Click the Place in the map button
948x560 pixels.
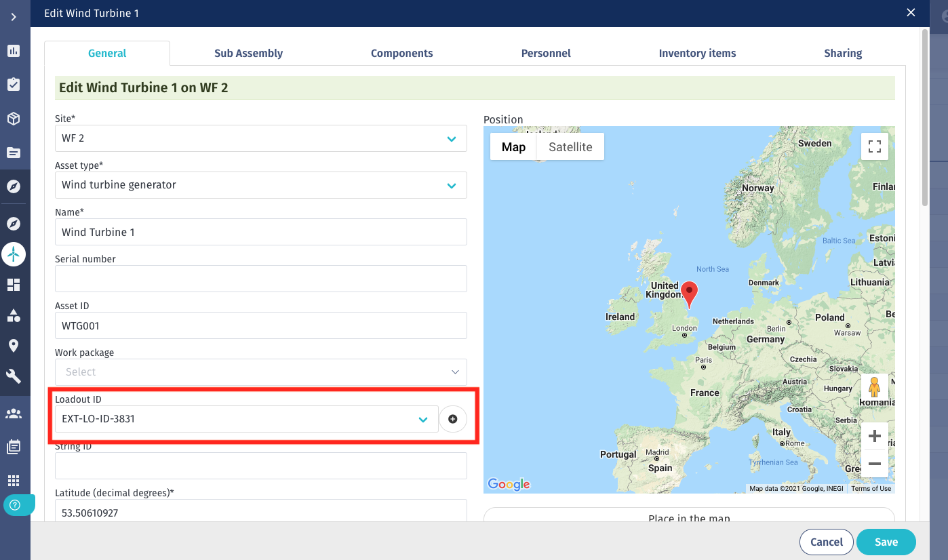click(689, 515)
